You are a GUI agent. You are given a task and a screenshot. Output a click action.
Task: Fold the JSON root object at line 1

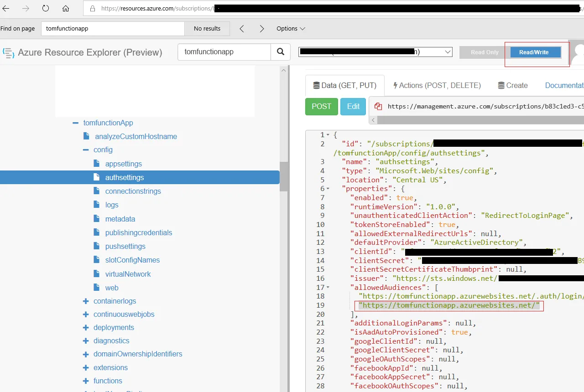click(328, 135)
